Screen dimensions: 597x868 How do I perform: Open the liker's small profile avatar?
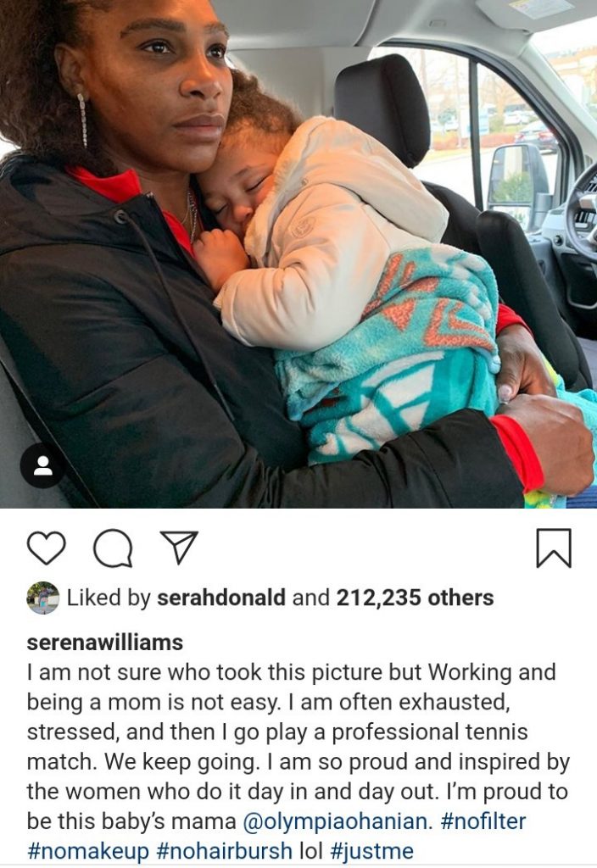[42, 598]
